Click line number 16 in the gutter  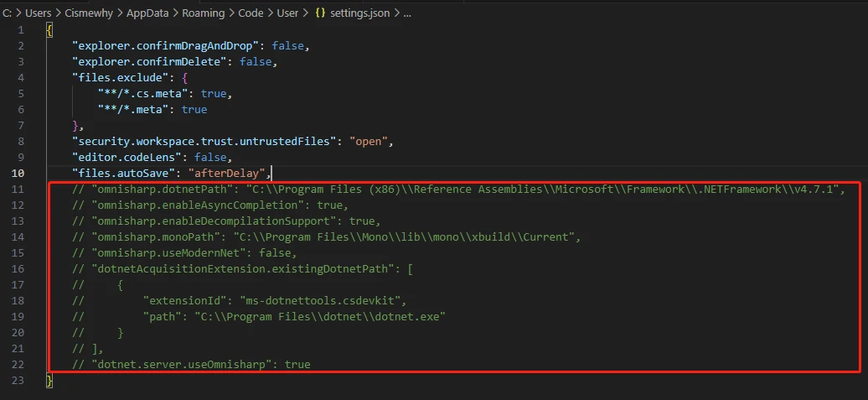[x=18, y=268]
